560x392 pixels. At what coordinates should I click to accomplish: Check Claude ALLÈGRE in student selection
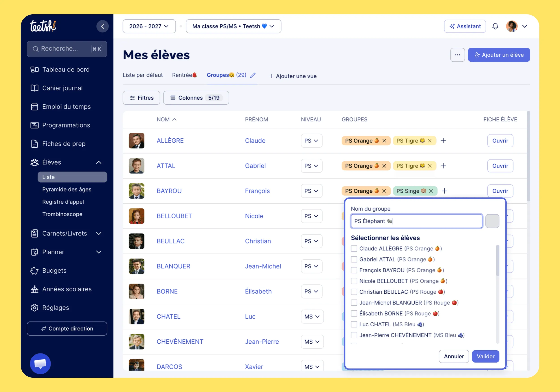[354, 249]
